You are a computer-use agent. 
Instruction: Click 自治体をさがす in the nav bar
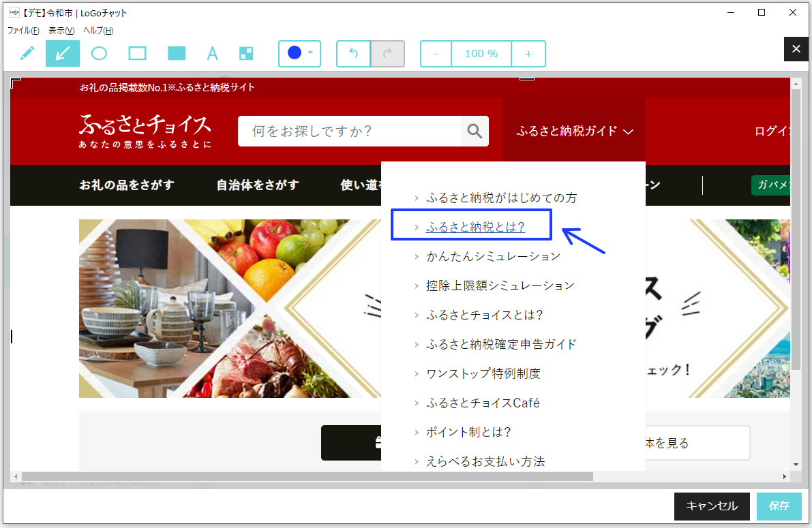tap(258, 185)
